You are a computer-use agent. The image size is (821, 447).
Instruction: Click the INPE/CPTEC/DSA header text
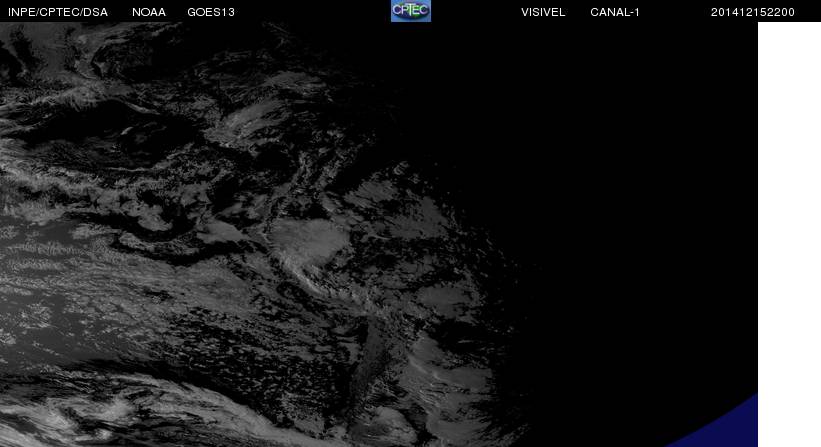click(58, 12)
